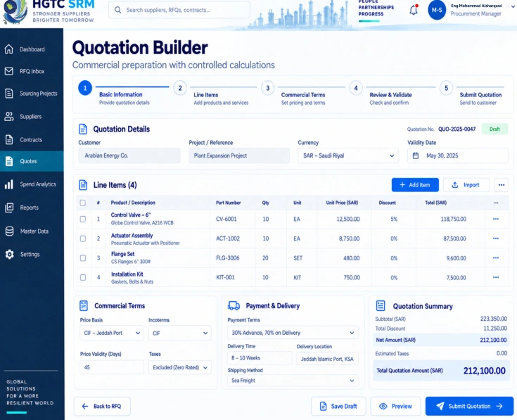
Task: Click the Draft status badge
Action: point(494,129)
